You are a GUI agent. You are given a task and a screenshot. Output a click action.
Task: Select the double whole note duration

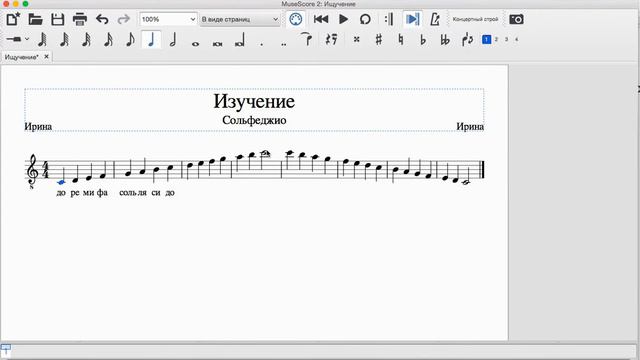[218, 43]
